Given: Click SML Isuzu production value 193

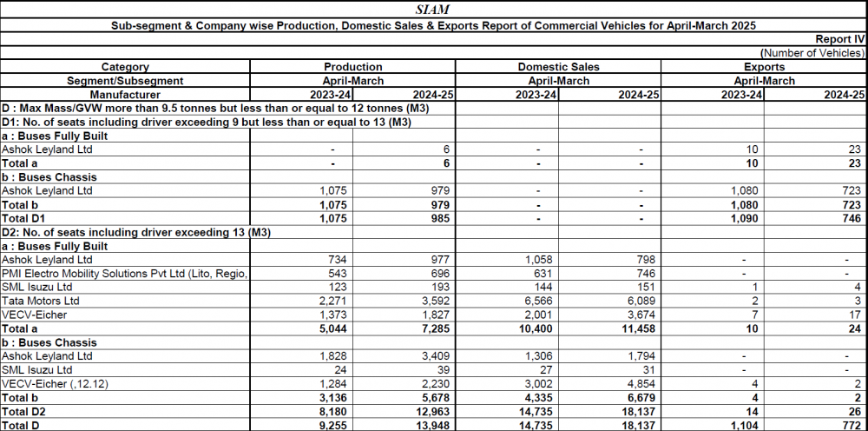Looking at the screenshot, I should pyautogui.click(x=441, y=287).
